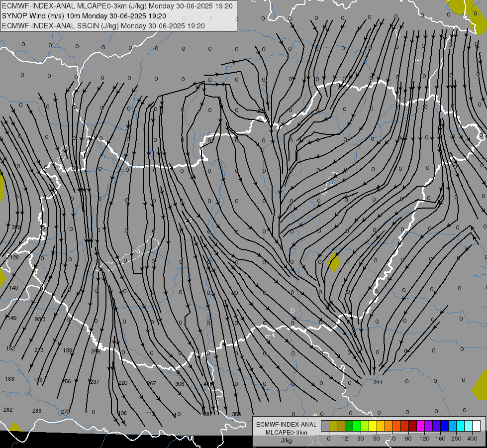The image size is (487, 448).
Task: Click the map value 237
Action: pos(95,382)
